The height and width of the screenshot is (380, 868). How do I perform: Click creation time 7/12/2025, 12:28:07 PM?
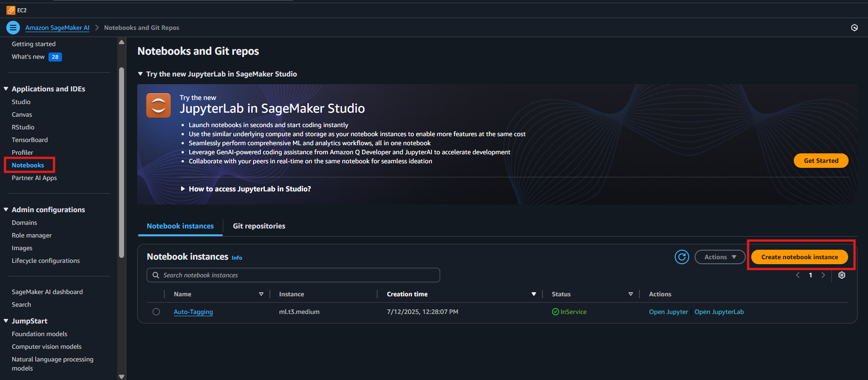coord(422,312)
